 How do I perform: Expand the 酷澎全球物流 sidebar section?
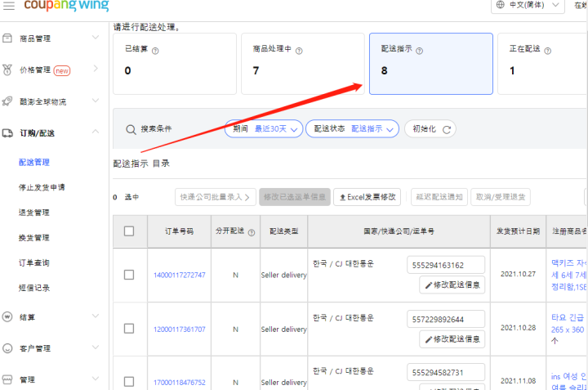click(x=96, y=101)
